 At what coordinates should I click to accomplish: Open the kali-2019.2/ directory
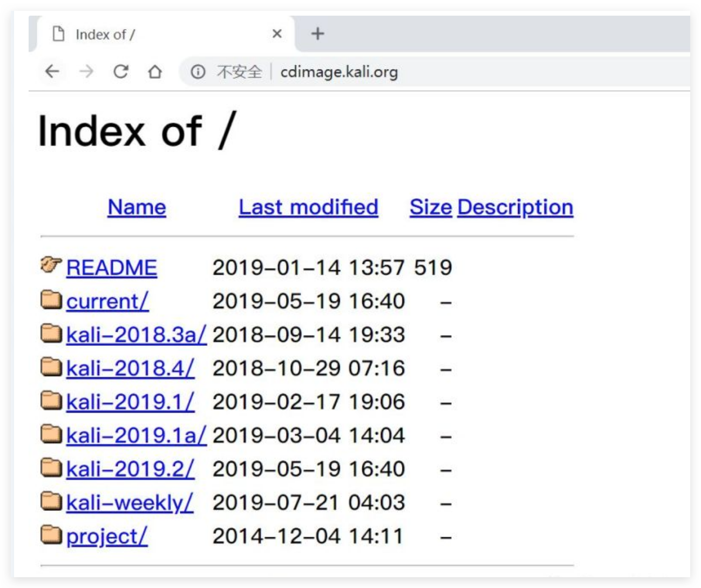coord(130,469)
